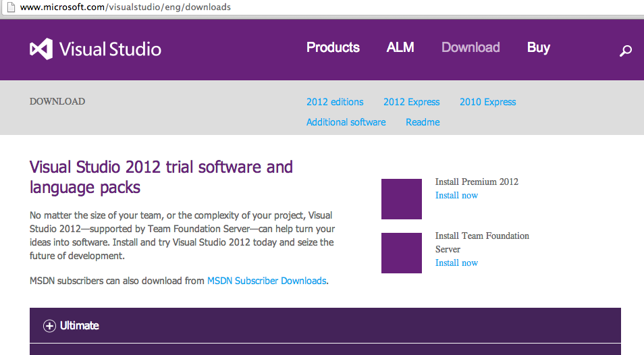Open the Buy menu

point(539,48)
